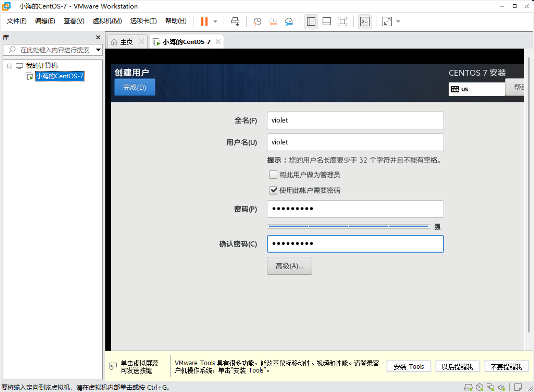The image size is (534, 392).
Task: Select 小海的CentOS-7 in the library tree
Action: point(60,76)
